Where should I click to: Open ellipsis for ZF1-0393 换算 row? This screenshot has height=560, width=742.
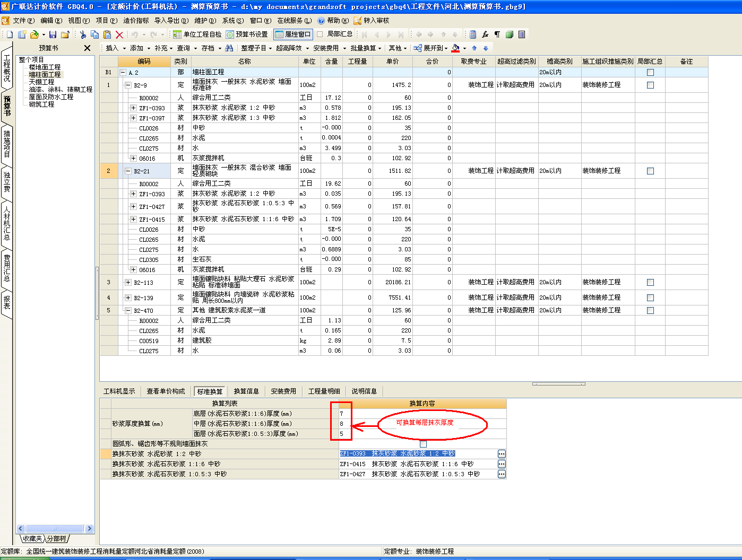pos(502,454)
